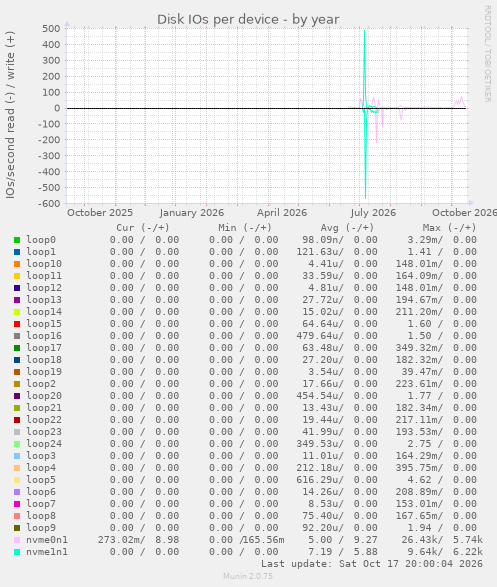Select the 'loop0' legend label

[41, 240]
